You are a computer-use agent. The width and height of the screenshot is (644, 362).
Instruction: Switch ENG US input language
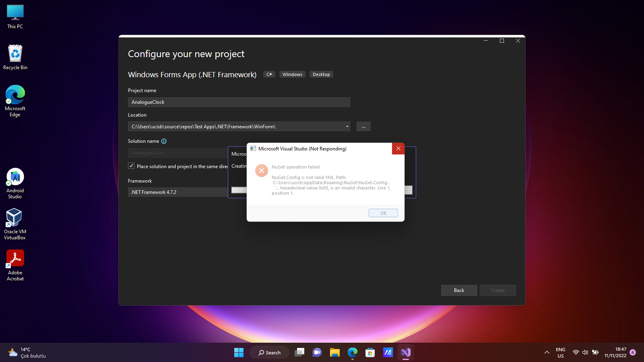point(561,353)
